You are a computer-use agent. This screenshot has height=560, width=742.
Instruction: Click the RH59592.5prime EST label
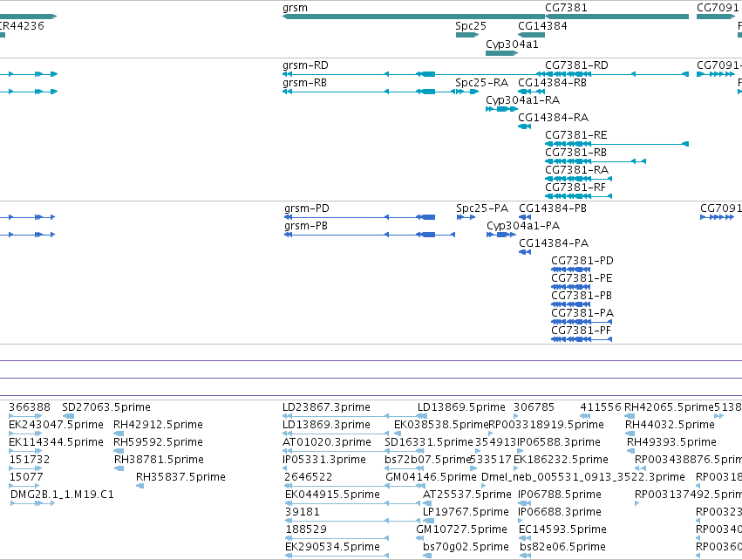(x=158, y=442)
